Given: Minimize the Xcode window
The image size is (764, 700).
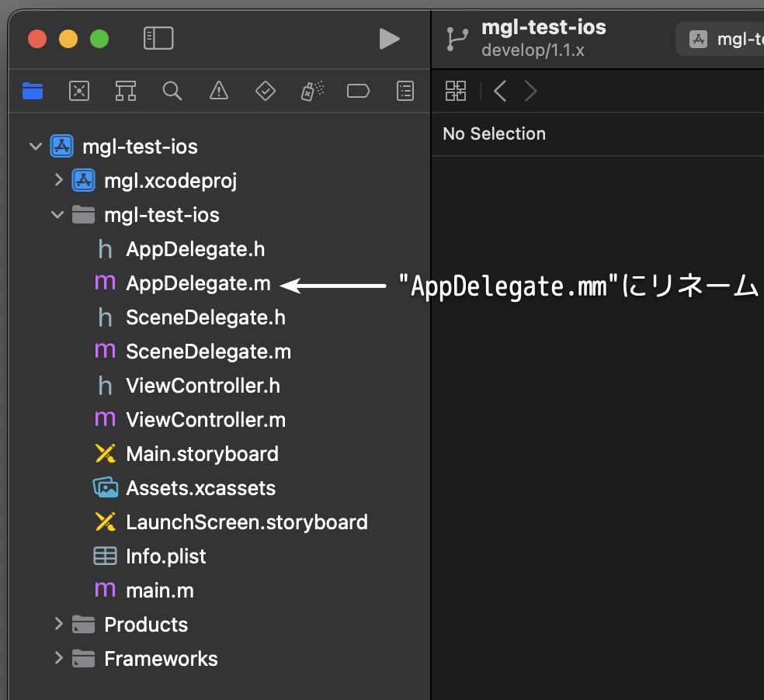Looking at the screenshot, I should point(68,39).
